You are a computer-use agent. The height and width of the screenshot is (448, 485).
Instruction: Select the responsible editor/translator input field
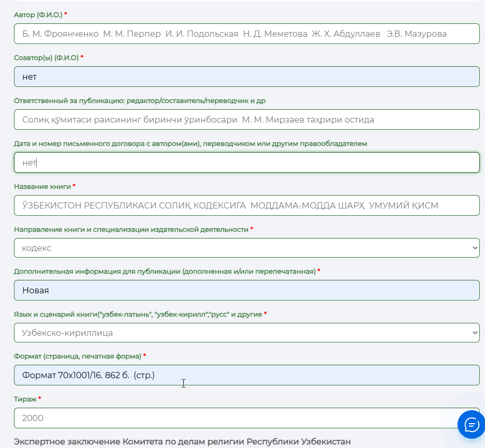(x=246, y=120)
